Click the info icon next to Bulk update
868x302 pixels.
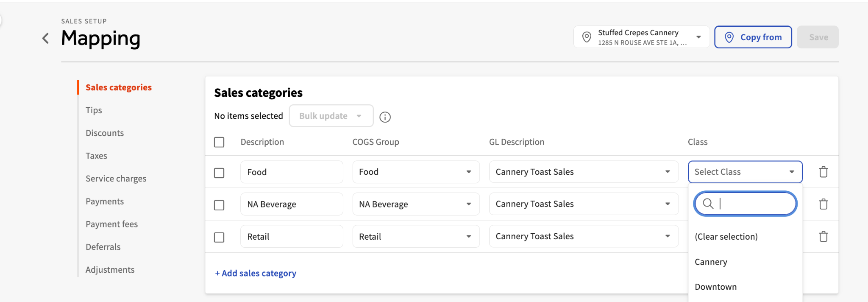point(385,117)
